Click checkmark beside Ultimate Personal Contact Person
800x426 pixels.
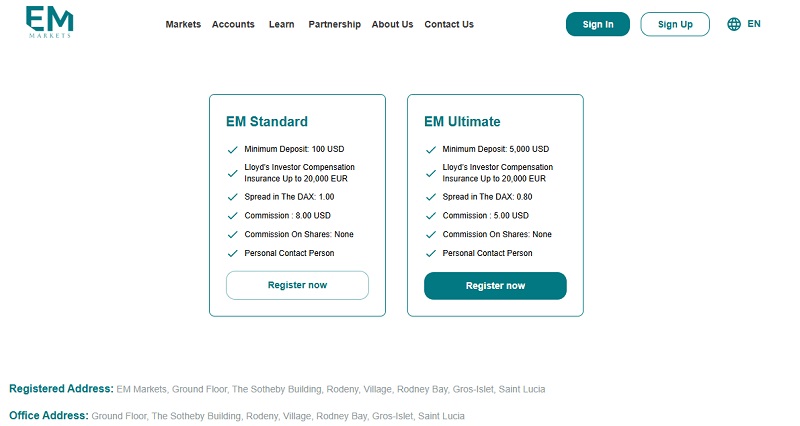click(x=431, y=254)
